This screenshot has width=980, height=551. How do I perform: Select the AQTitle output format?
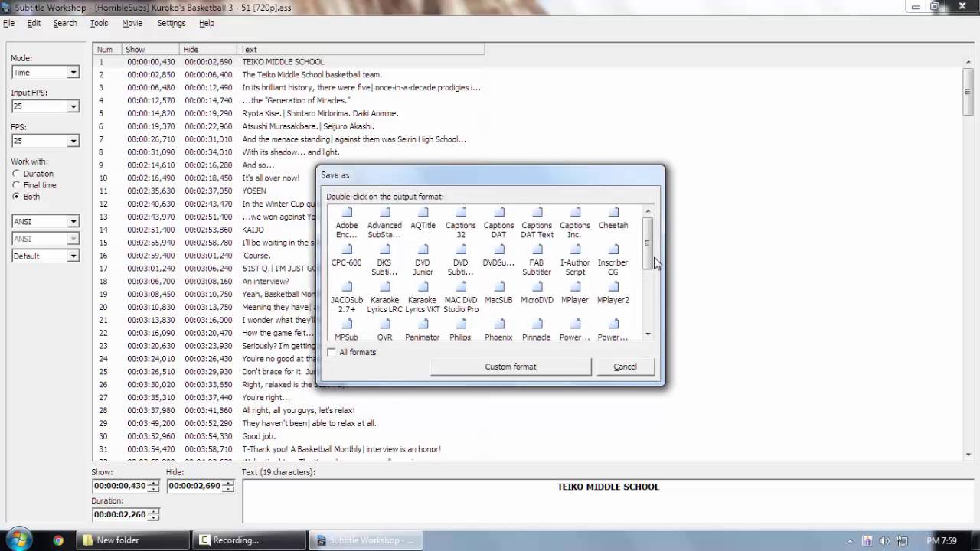(x=423, y=219)
